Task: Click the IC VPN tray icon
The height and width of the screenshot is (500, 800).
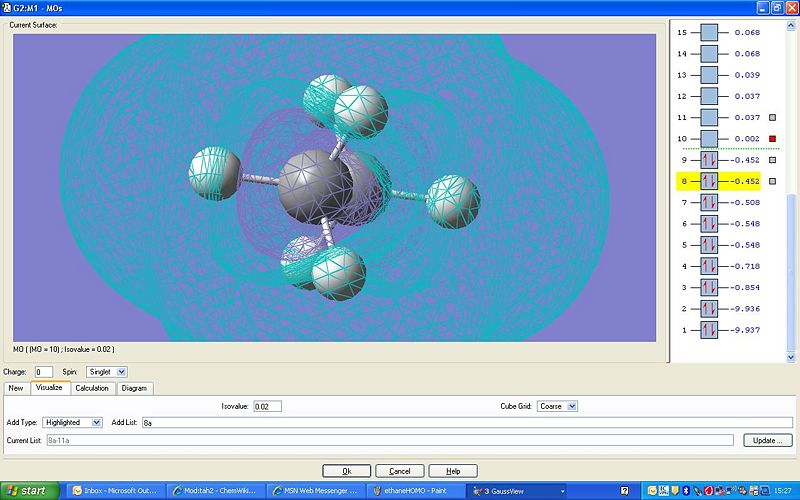Action: (x=664, y=491)
